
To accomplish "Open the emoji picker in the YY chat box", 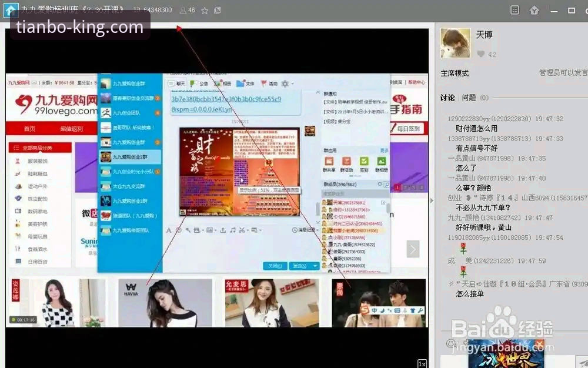I will pyautogui.click(x=451, y=343).
